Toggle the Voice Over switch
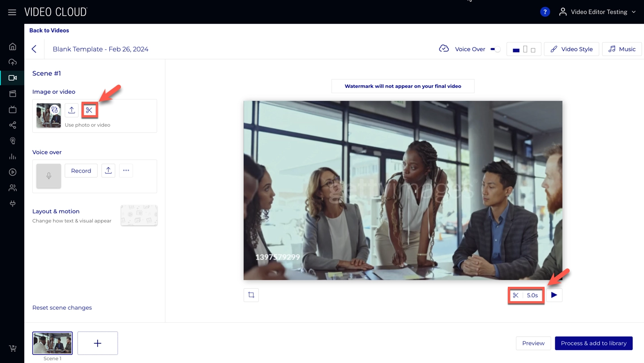This screenshot has width=644, height=363. pos(495,49)
